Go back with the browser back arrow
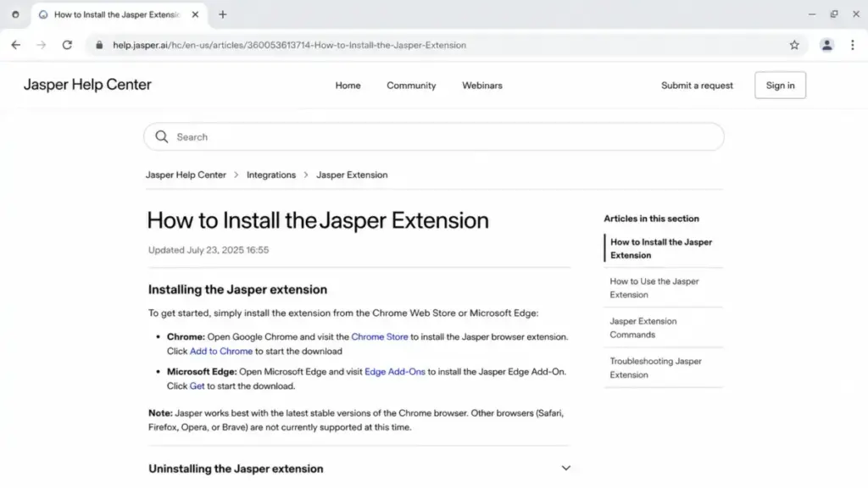The image size is (868, 488). click(15, 45)
